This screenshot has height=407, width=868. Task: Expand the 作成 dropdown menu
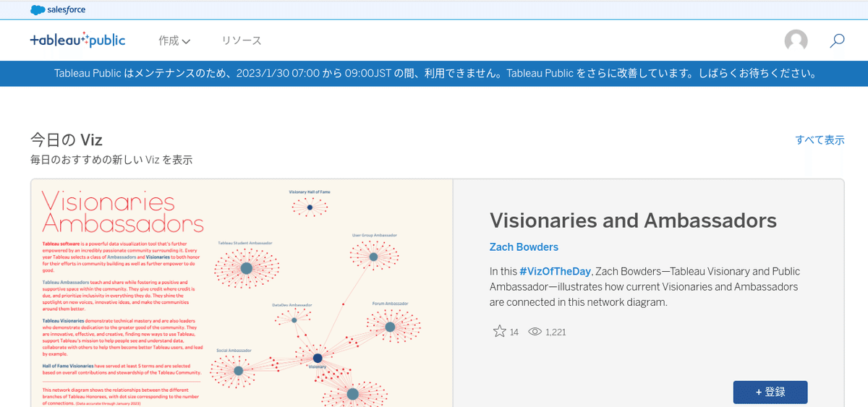click(x=174, y=41)
